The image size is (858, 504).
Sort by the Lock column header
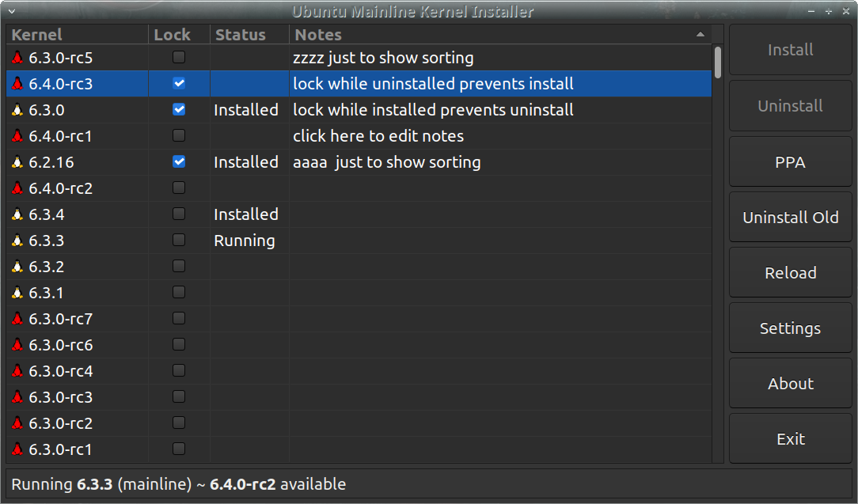coord(179,35)
